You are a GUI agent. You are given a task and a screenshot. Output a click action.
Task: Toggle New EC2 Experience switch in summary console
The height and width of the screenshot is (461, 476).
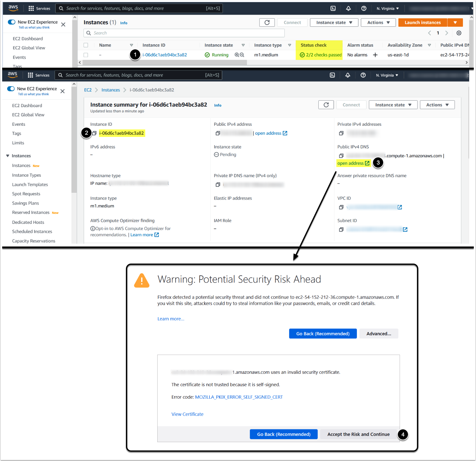11,89
